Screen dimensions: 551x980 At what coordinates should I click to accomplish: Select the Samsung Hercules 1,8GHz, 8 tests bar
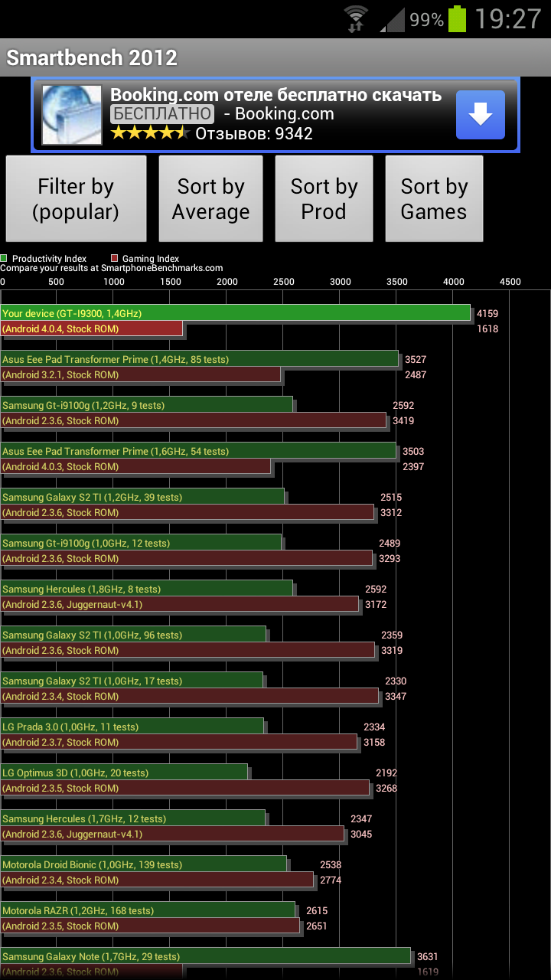tap(147, 589)
